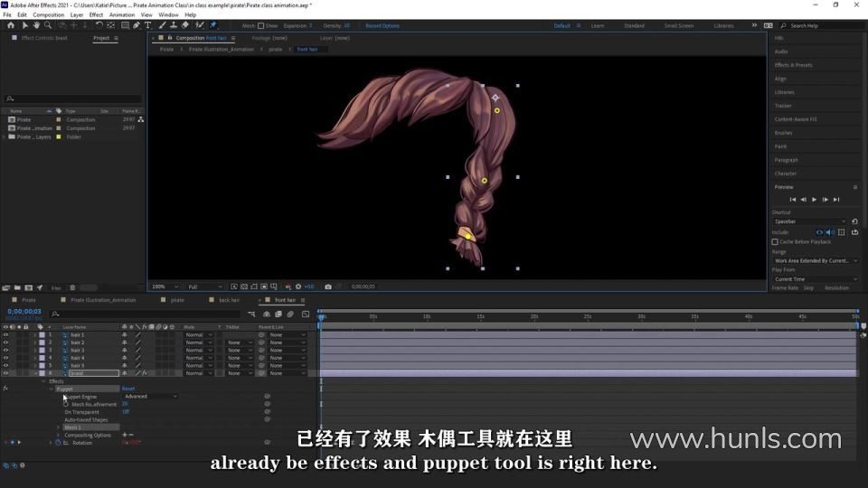Click the stopwatch next to Rotation
The width and height of the screenshot is (868, 488).
tap(58, 443)
